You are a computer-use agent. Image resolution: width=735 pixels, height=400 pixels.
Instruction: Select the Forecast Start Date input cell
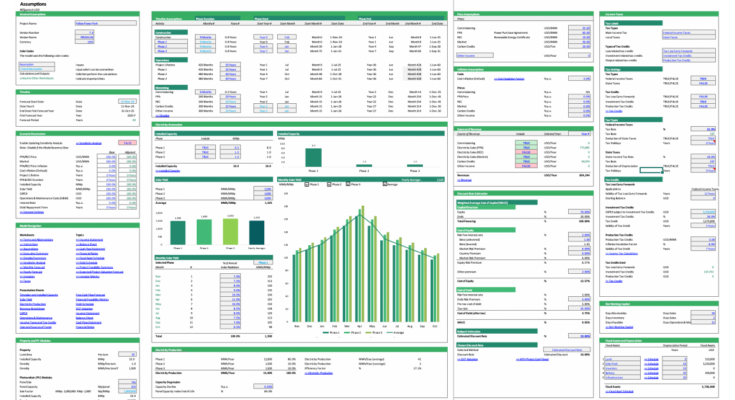[128, 101]
